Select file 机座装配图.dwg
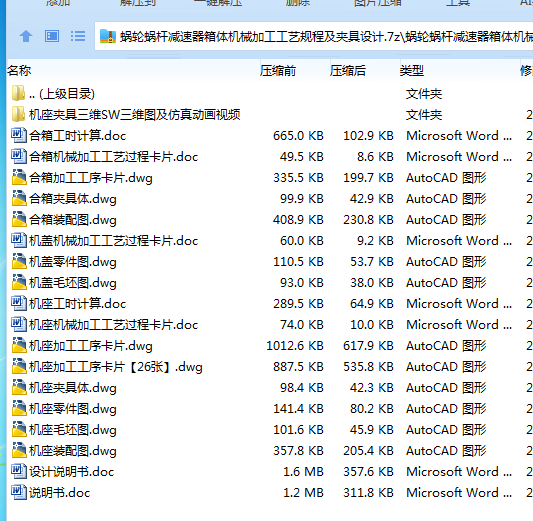Image resolution: width=533 pixels, height=521 pixels. 73,451
